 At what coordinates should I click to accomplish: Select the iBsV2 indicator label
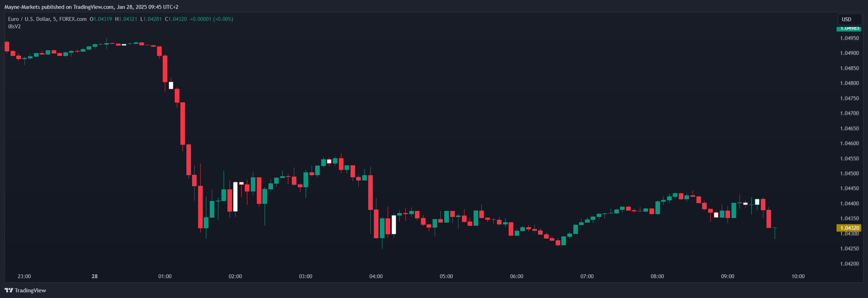(15, 27)
